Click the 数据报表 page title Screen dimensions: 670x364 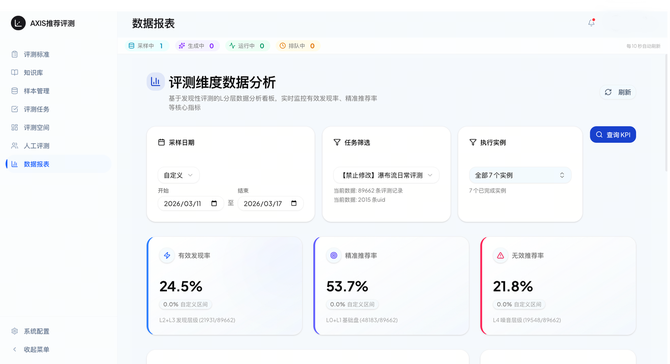(153, 23)
